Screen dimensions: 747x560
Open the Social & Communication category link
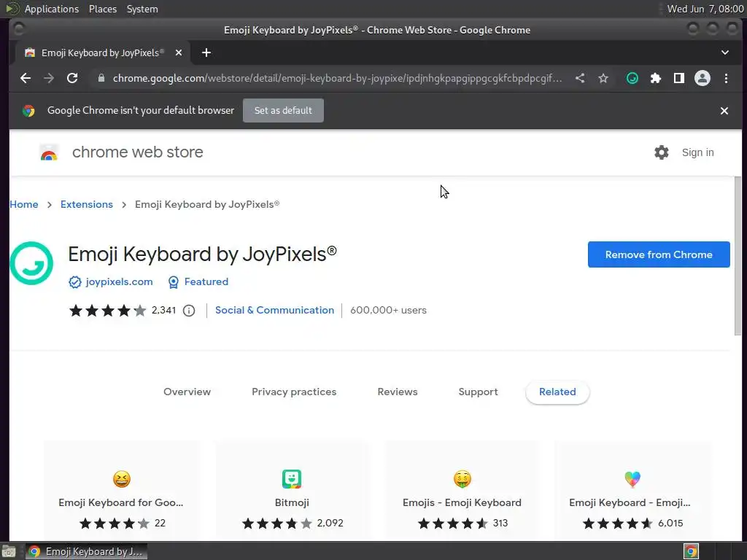point(274,310)
